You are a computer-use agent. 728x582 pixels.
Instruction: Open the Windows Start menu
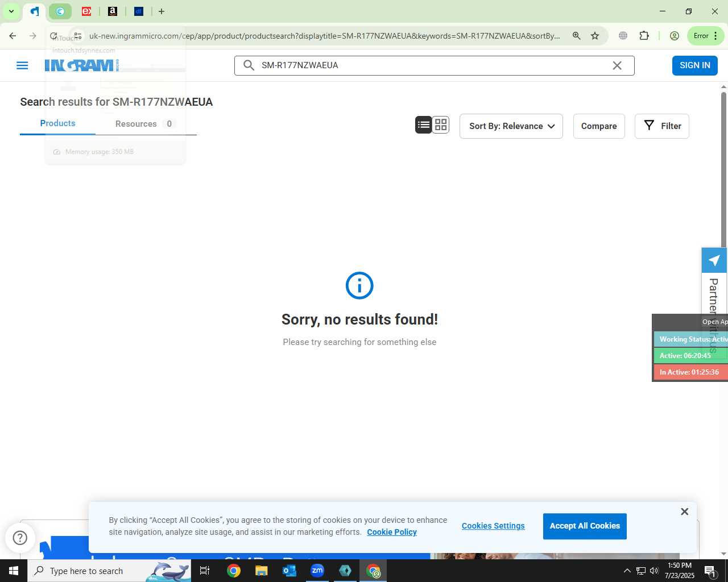(14, 571)
